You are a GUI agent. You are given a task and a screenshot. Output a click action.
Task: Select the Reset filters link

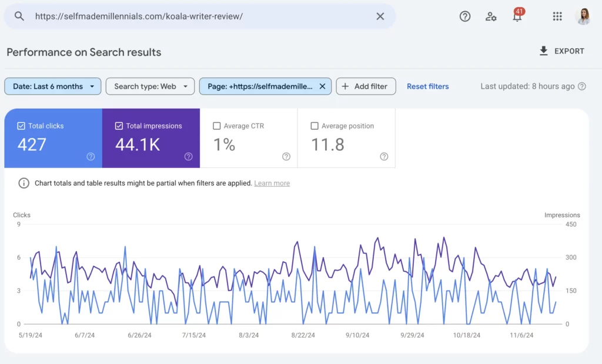tap(427, 86)
